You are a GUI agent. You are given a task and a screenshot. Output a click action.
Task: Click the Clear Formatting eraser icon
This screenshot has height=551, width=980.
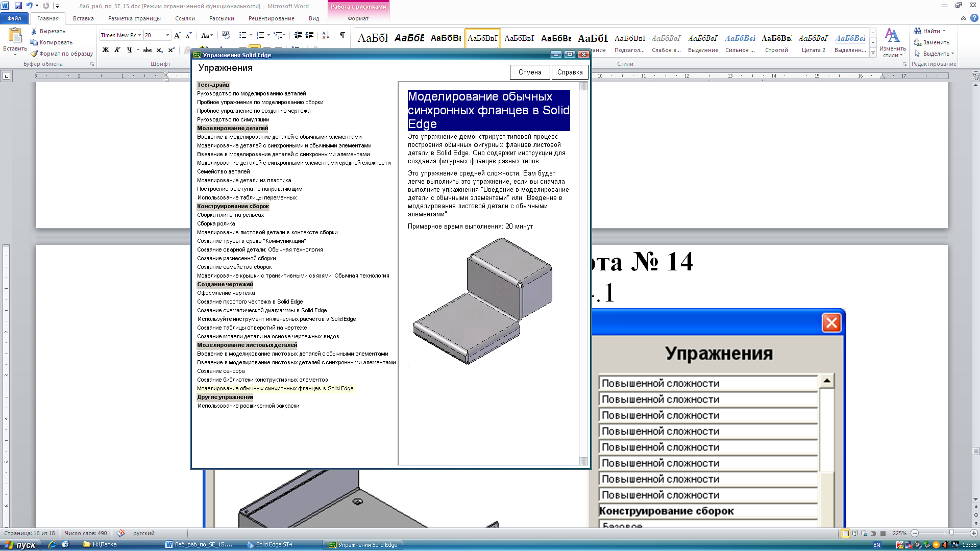coord(226,35)
